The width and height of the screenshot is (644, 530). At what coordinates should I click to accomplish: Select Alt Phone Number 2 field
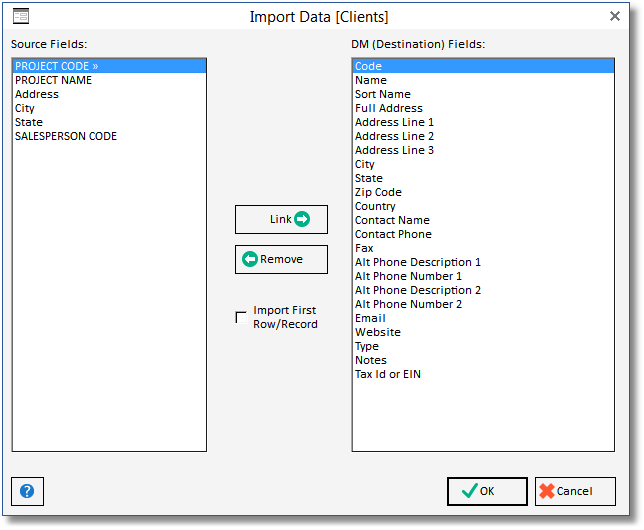click(483, 304)
